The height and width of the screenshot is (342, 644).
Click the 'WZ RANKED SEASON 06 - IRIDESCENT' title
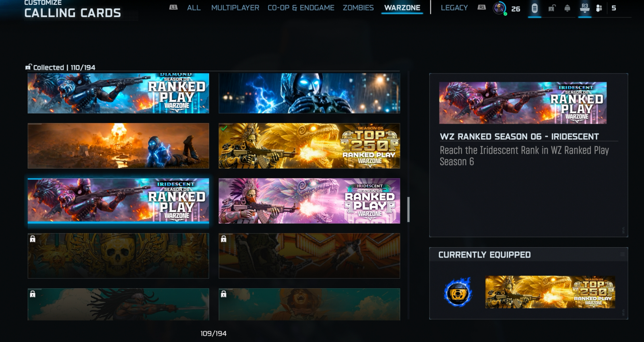point(519,136)
